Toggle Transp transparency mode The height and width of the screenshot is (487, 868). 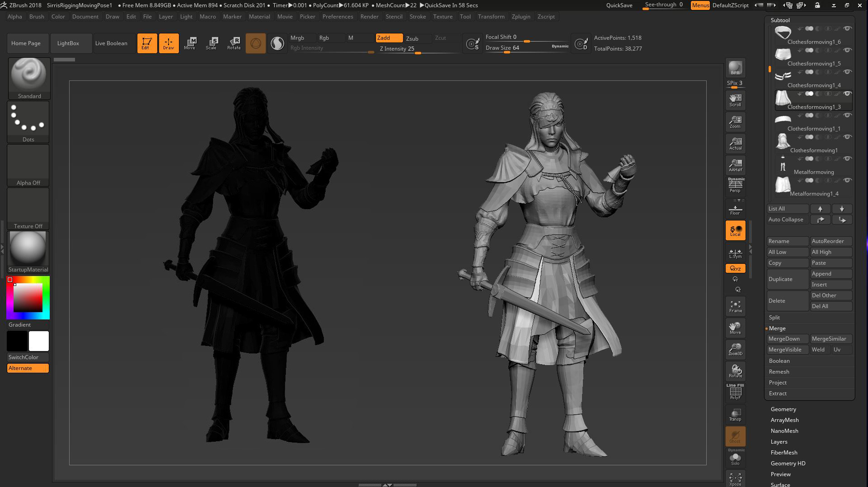[735, 415]
